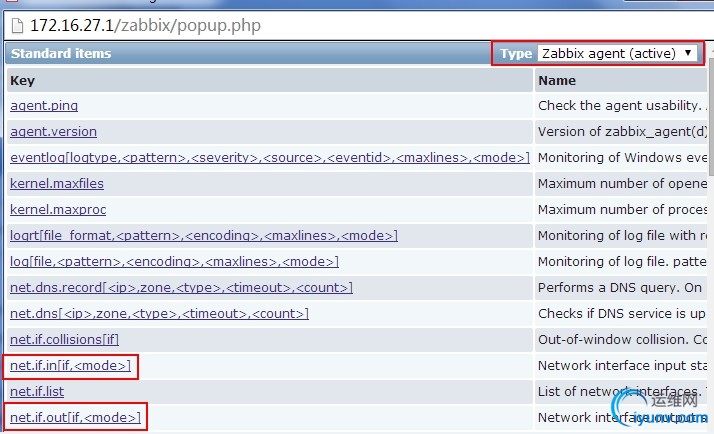This screenshot has height=434, width=714.
Task: Choose the net.dns[<ip>,zone,...] key link
Action: [159, 313]
